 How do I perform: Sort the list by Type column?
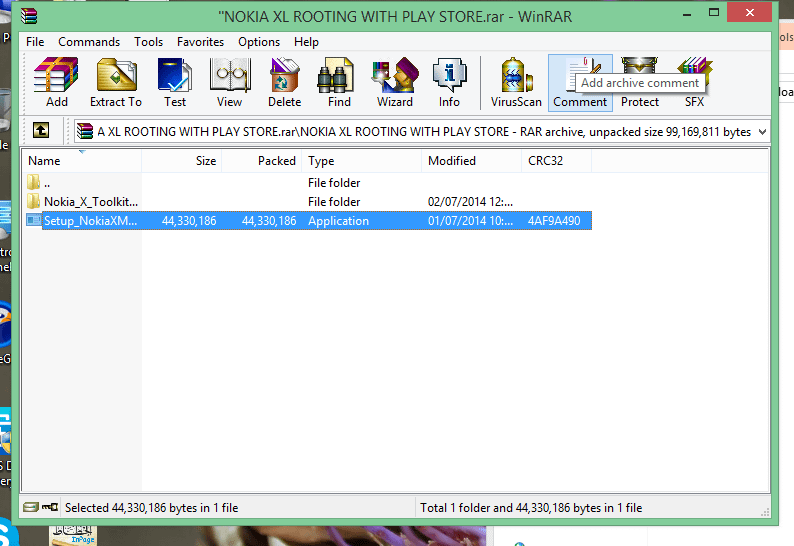362,161
